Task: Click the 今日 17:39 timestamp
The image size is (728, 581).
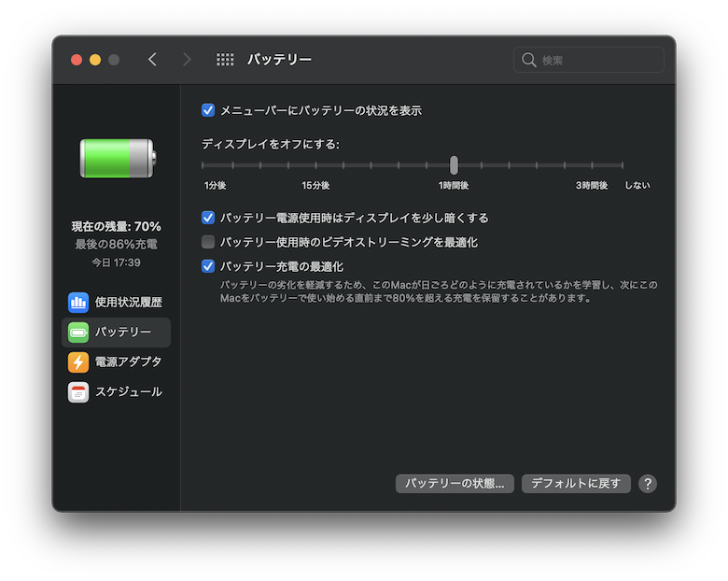Action: point(116,262)
